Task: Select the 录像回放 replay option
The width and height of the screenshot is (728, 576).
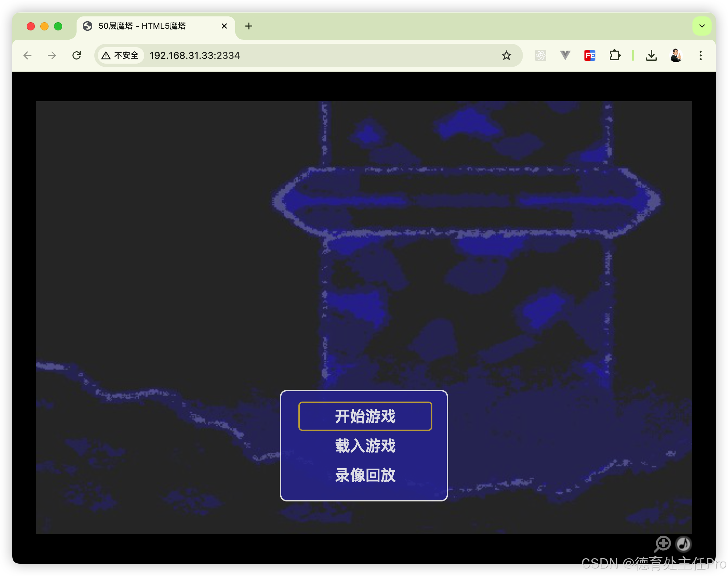Action: click(x=365, y=475)
